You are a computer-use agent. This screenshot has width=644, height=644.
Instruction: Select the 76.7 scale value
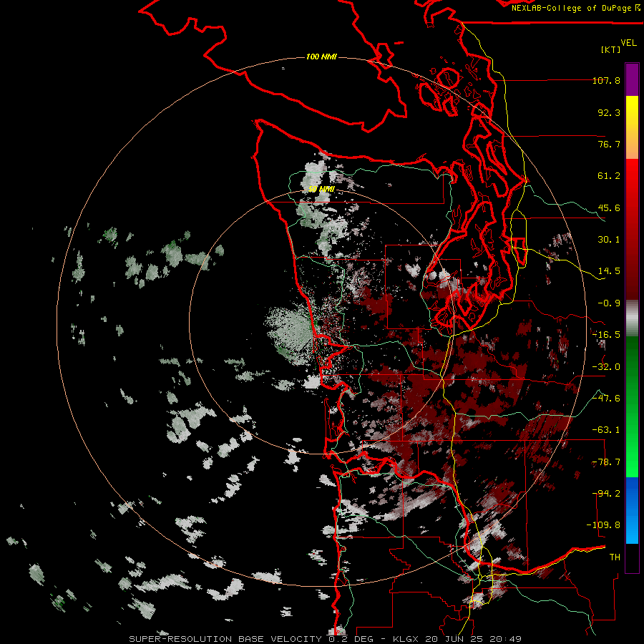click(609, 144)
